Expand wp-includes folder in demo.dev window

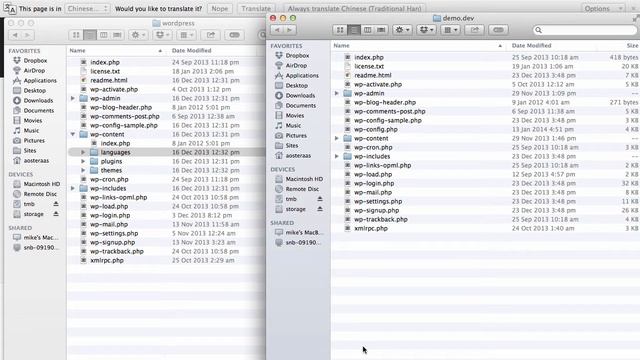click(337, 156)
